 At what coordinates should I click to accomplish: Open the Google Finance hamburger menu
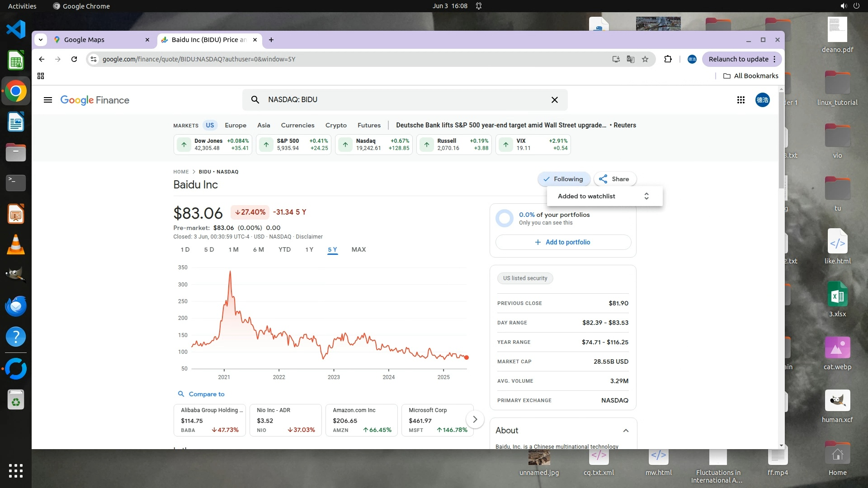[48, 100]
